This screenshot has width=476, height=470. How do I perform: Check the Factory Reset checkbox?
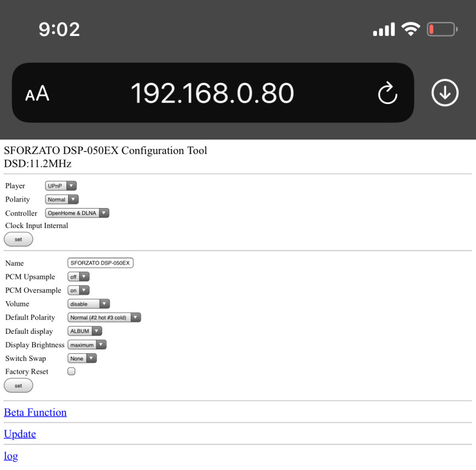pos(71,371)
